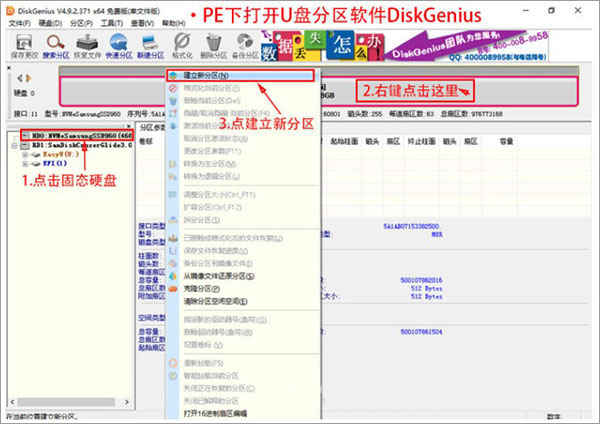Choose 建立新分区(N) in the context menu
Image resolution: width=600 pixels, height=424 pixels.
pyautogui.click(x=241, y=75)
